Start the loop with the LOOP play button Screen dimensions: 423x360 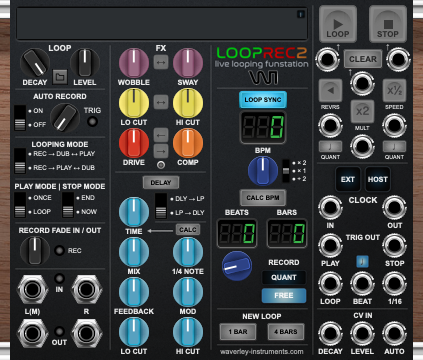tap(338, 24)
